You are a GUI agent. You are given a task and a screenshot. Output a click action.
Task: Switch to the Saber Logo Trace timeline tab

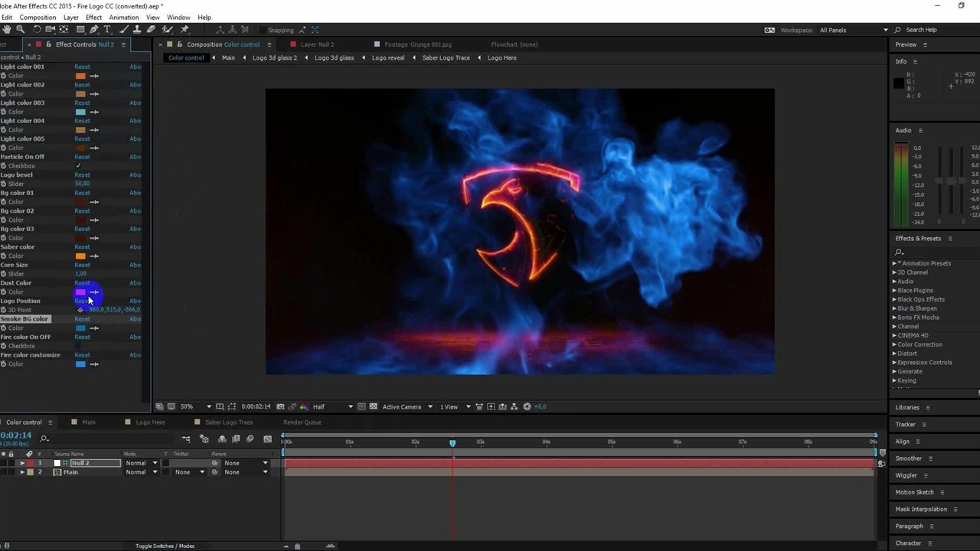tap(228, 422)
